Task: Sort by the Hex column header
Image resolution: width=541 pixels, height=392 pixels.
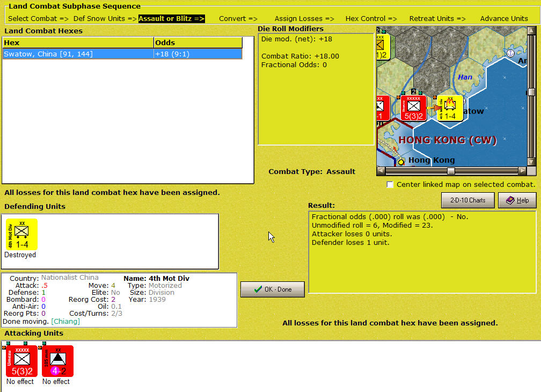Action: coord(78,42)
